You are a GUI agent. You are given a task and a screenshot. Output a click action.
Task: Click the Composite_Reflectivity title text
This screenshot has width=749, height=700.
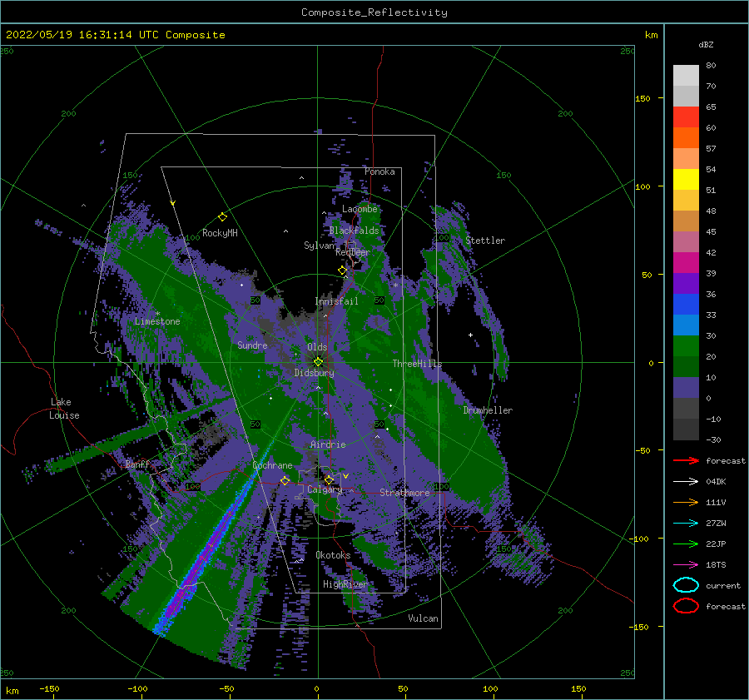coord(374,12)
